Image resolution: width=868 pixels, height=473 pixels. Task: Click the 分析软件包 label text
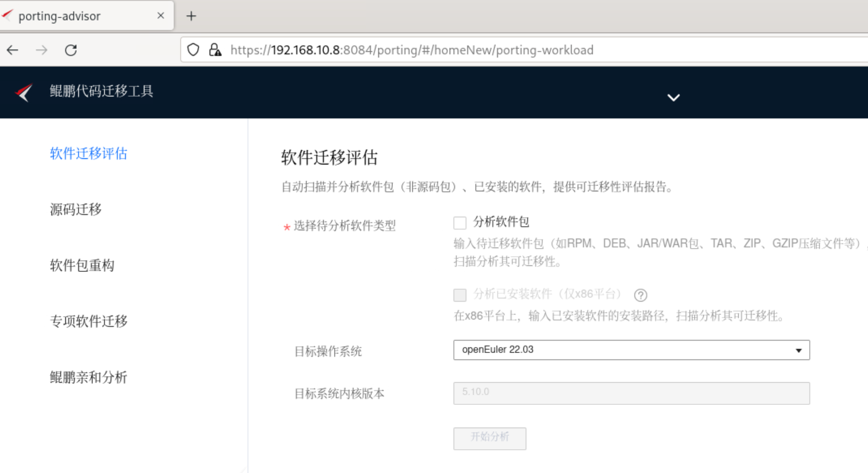[501, 222]
